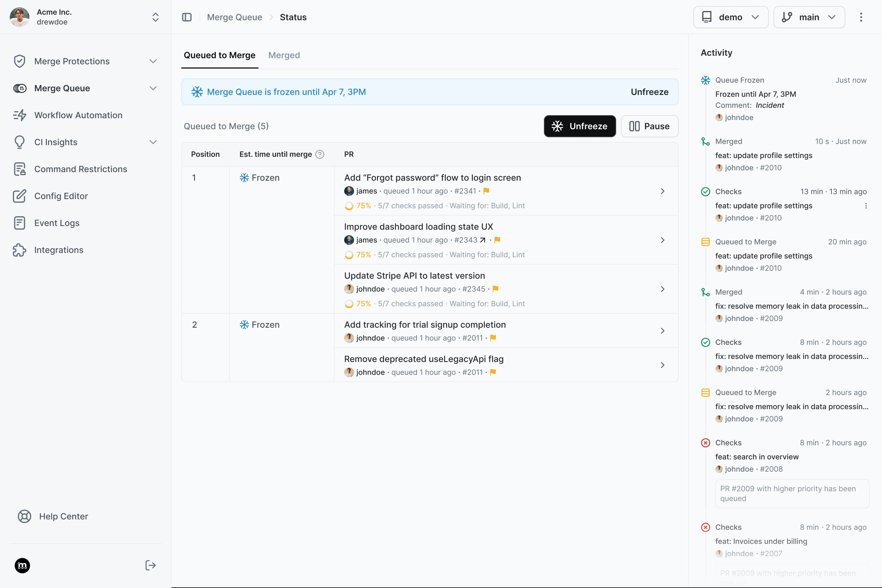Expand the Merge Protections chevron
The image size is (882, 588).
[153, 61]
